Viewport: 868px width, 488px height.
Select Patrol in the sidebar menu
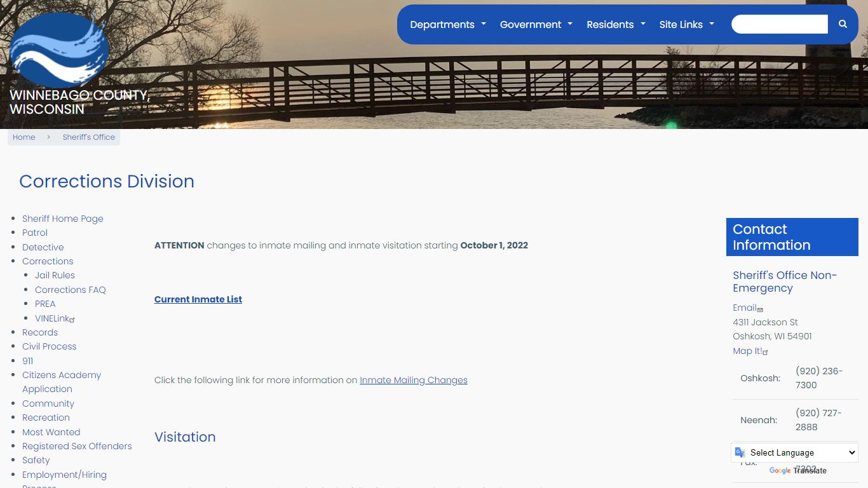click(x=35, y=233)
